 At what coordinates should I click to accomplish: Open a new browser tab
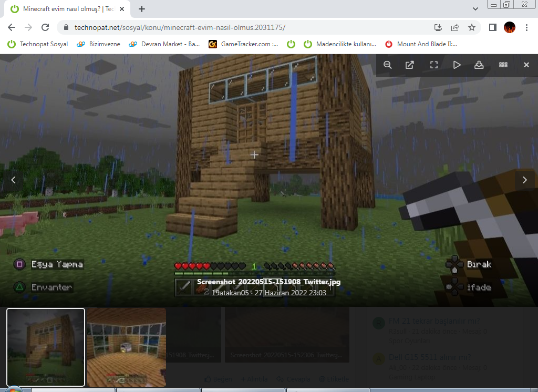click(x=142, y=9)
